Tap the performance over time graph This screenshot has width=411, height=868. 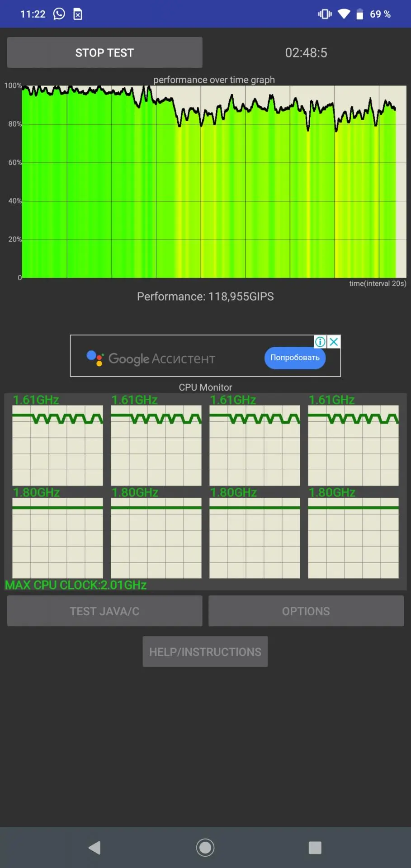click(214, 181)
